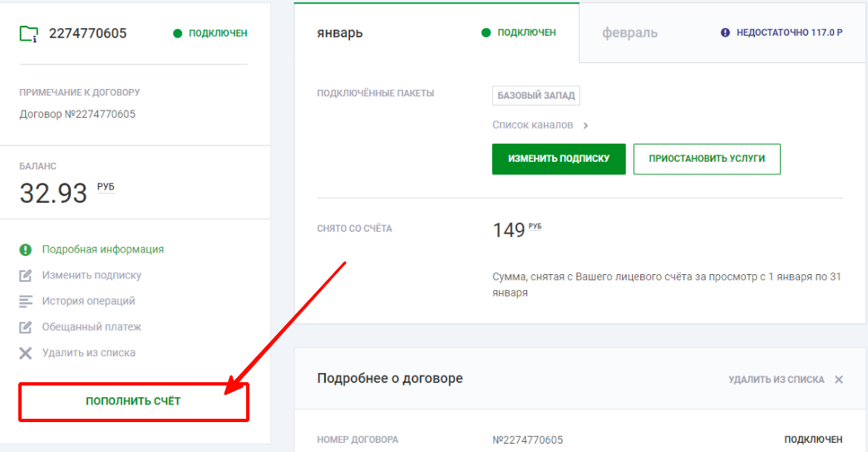Click X icon in Подробнее о договоре header

[839, 380]
